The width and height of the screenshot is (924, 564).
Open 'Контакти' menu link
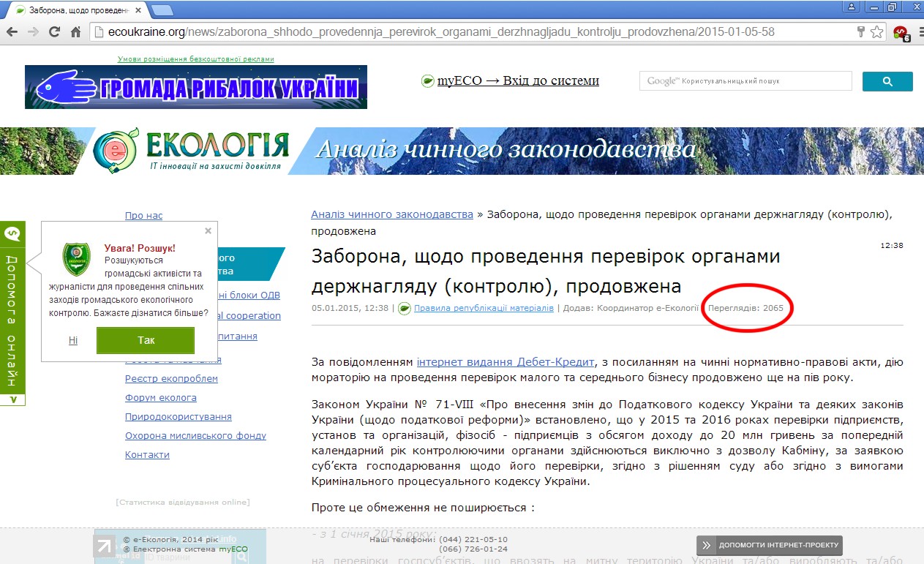[147, 454]
